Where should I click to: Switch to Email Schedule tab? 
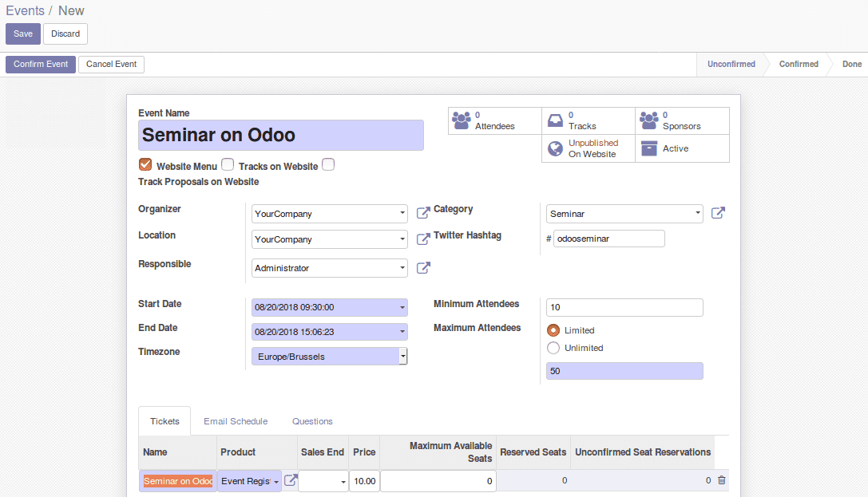coord(236,421)
